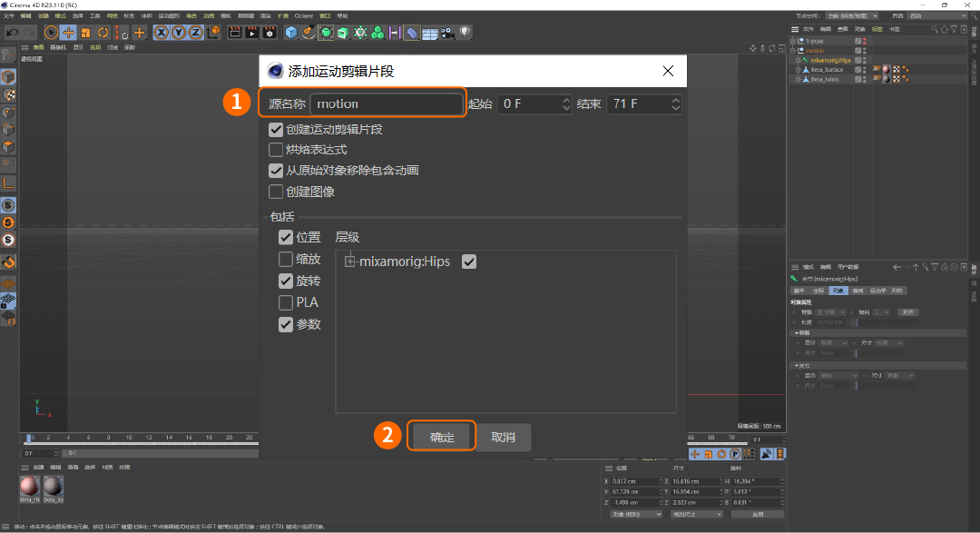Enable the 创建图像 checkbox
Screen dimensions: 980x533
tap(276, 192)
